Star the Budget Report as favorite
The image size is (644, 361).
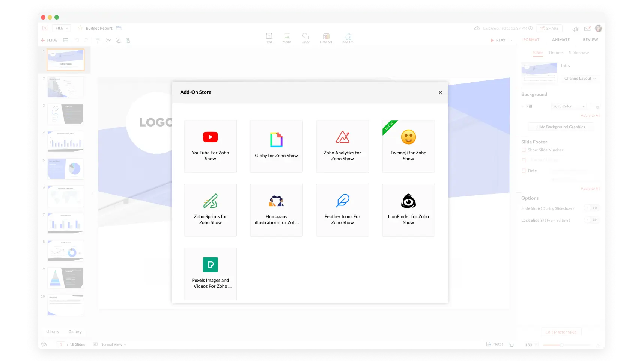80,28
